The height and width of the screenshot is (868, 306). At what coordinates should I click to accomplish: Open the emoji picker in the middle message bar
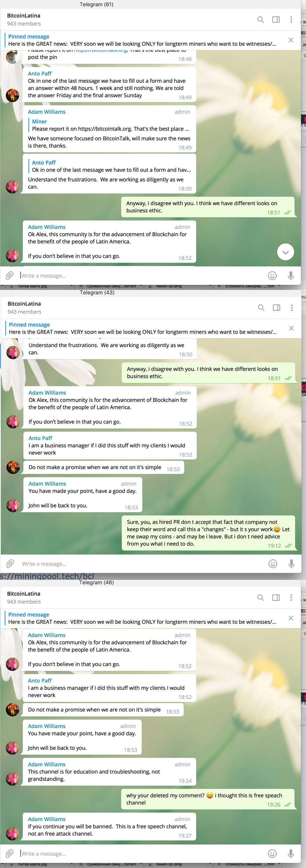(x=273, y=564)
